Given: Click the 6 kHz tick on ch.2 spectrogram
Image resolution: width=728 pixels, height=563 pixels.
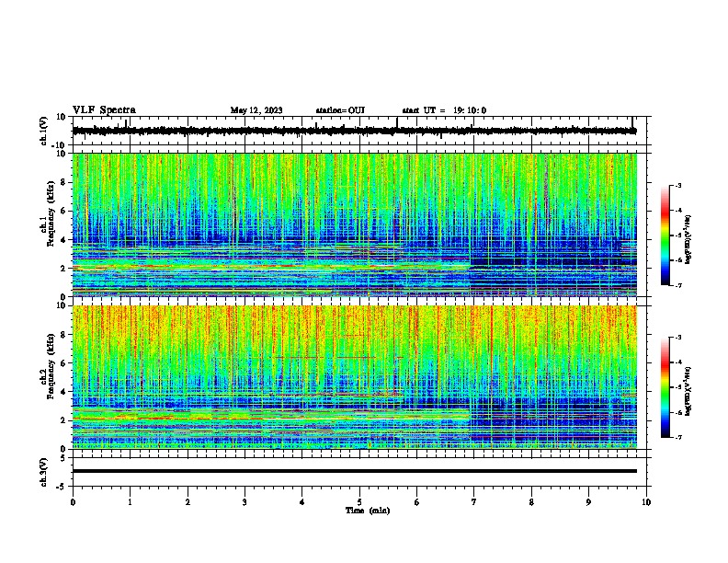Looking at the screenshot, I should coord(63,363).
